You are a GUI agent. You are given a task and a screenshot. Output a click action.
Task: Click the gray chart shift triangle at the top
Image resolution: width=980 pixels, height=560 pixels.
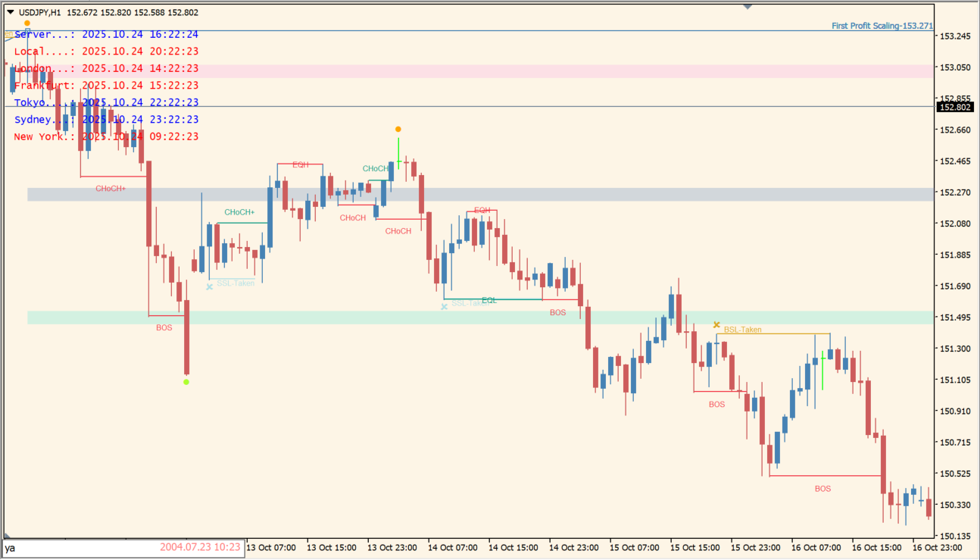click(x=748, y=7)
